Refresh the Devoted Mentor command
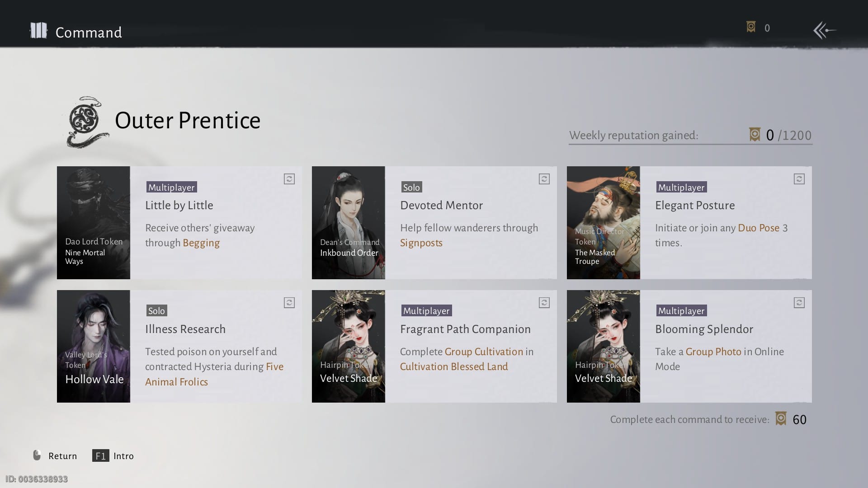Viewport: 868px width, 488px height. 544,179
